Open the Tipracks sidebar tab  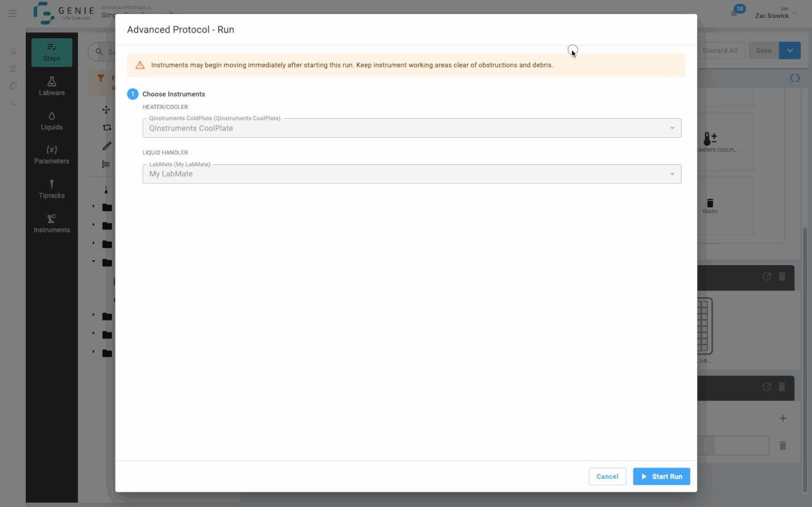coord(52,189)
